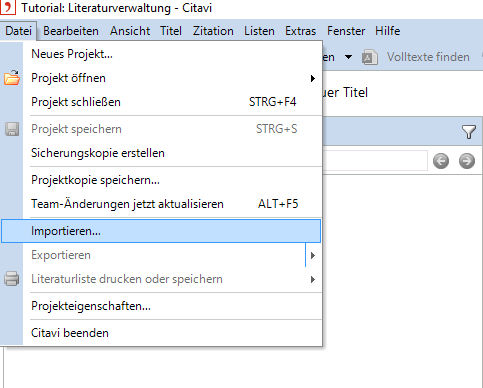The image size is (483, 388).
Task: Click Volltexte finden toolbar button
Action: (428, 57)
